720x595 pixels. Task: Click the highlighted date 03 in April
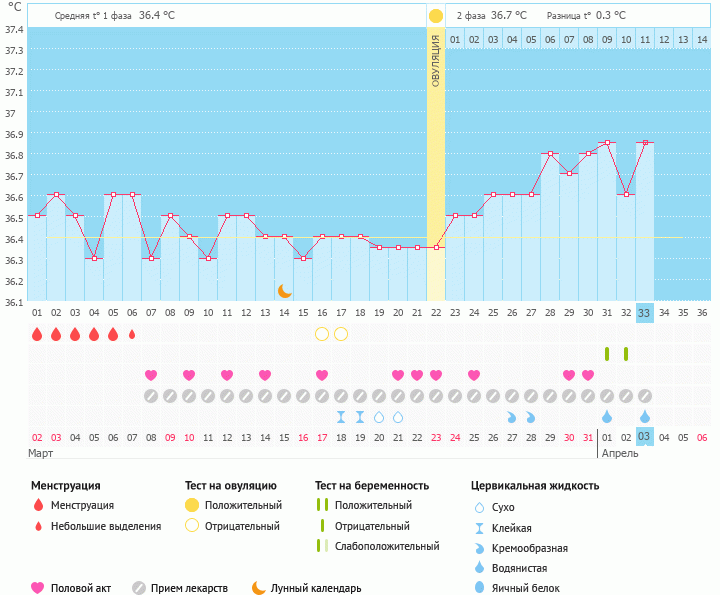[645, 437]
